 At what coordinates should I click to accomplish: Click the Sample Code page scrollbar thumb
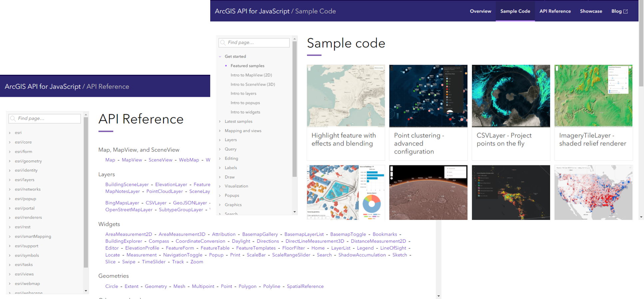click(x=641, y=43)
